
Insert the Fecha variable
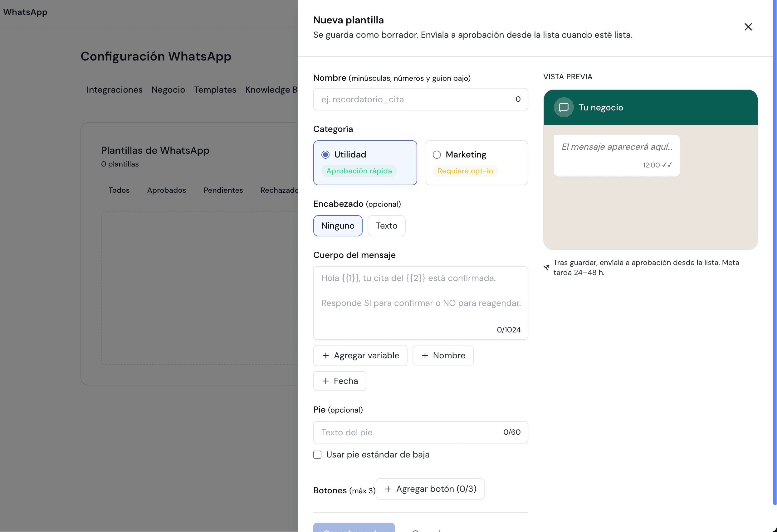340,381
